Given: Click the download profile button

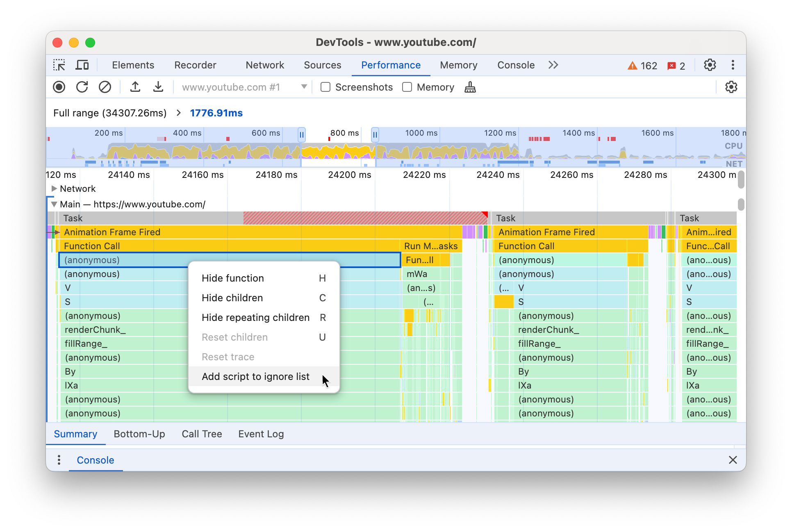Looking at the screenshot, I should point(157,88).
